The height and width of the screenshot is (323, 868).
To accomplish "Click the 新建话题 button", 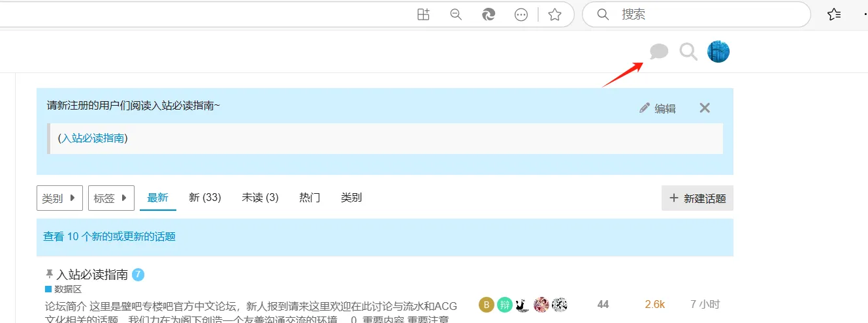I will tap(698, 198).
